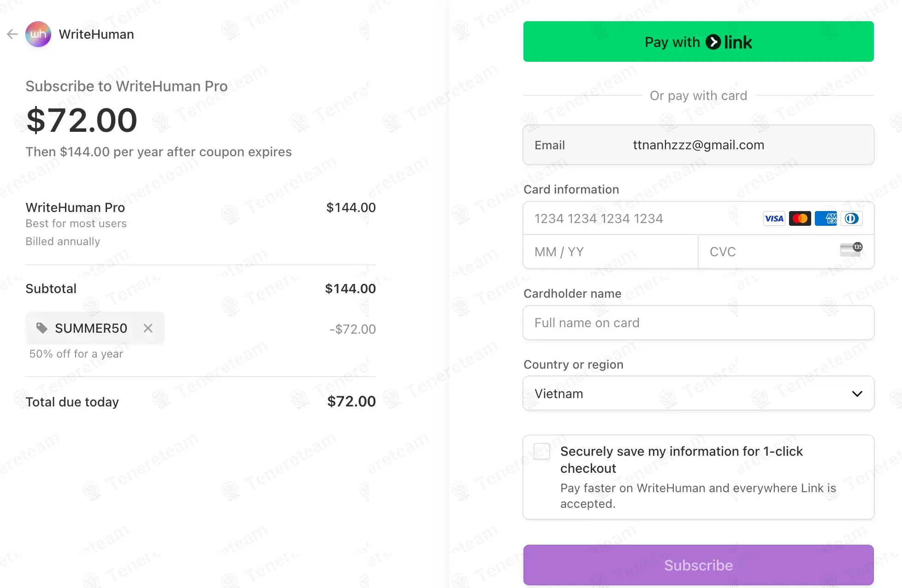
Task: Select the Diners Club brand icon
Action: tap(852, 218)
